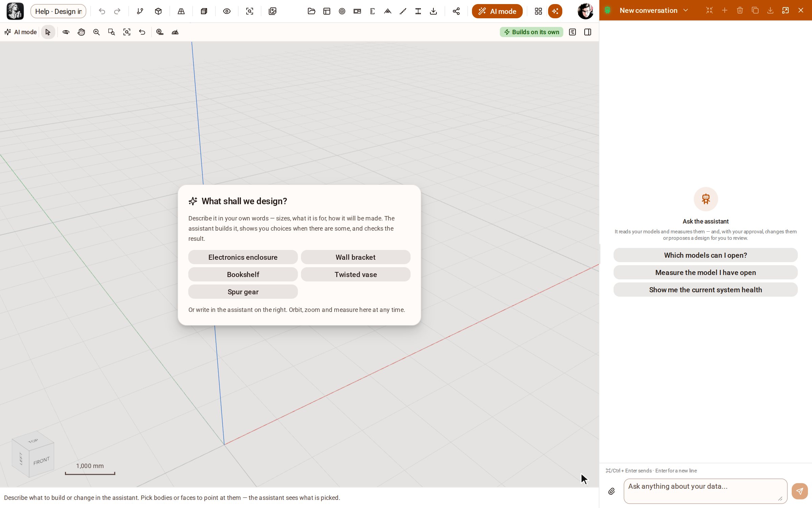Click the redo arrow in the top toolbar
Screen dimensions: 812x508
[117, 11]
